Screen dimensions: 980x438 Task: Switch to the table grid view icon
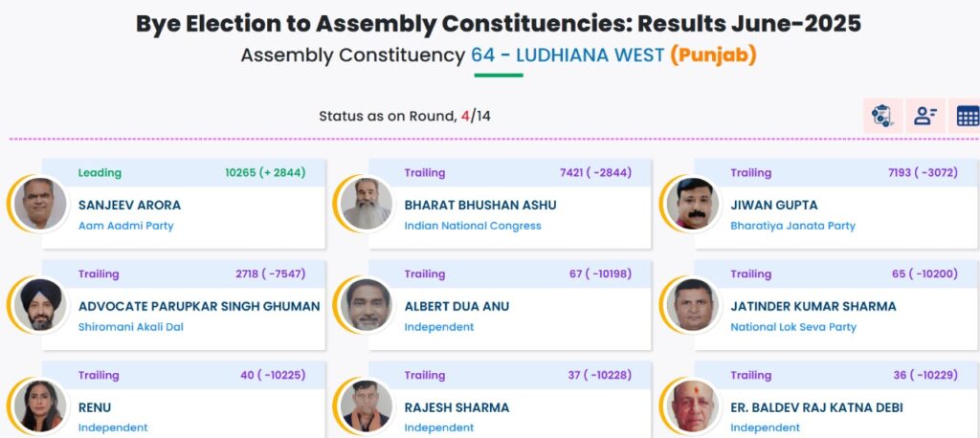pos(966,116)
